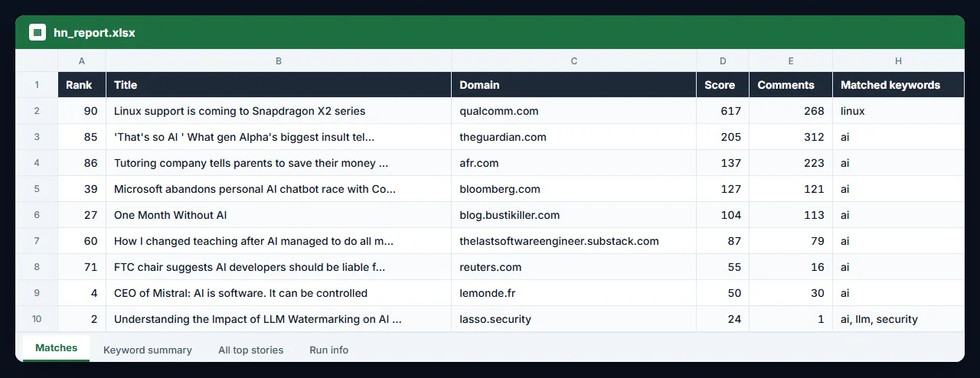
Task: Click the spreadsheet file icon beside hn_report.xlsx
Action: point(37,32)
